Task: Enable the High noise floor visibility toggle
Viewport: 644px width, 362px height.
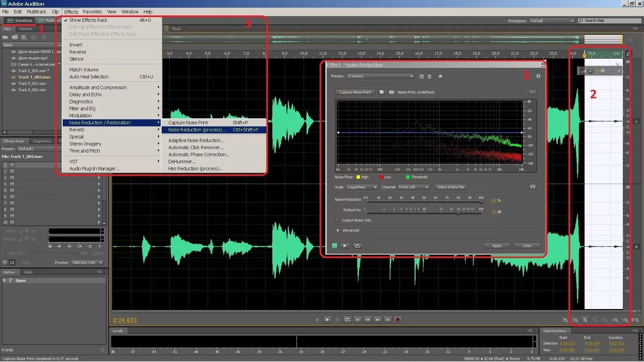Action: 358,176
